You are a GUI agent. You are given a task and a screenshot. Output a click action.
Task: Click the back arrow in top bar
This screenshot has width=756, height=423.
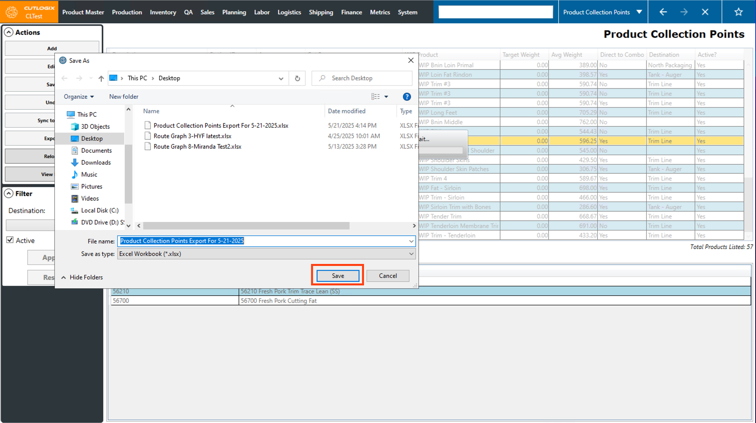tap(663, 12)
